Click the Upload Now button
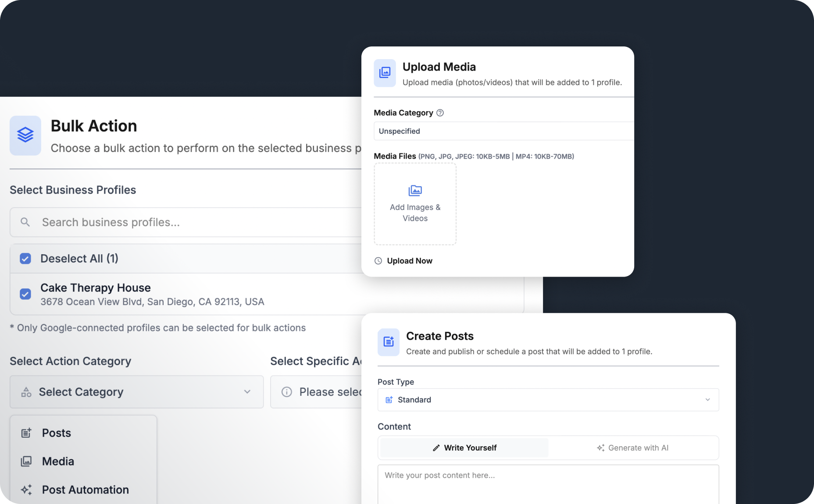 [x=403, y=261]
